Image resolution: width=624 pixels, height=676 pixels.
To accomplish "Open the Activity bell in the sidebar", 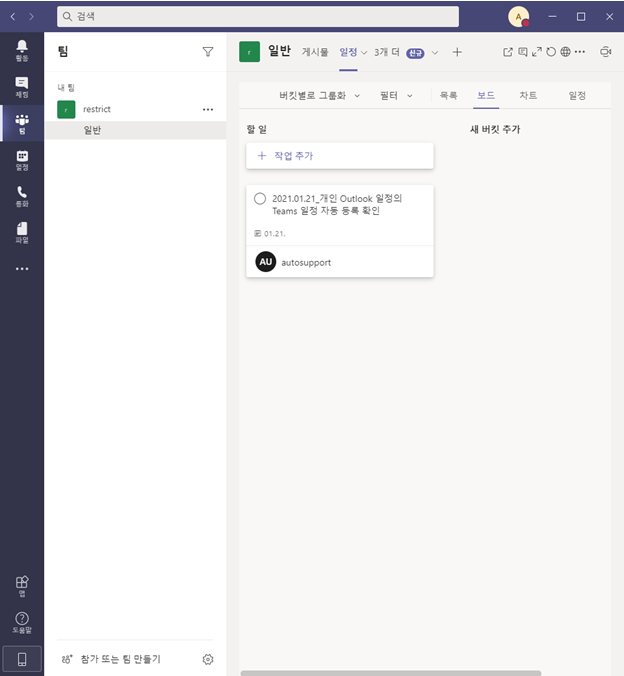I will point(22,50).
